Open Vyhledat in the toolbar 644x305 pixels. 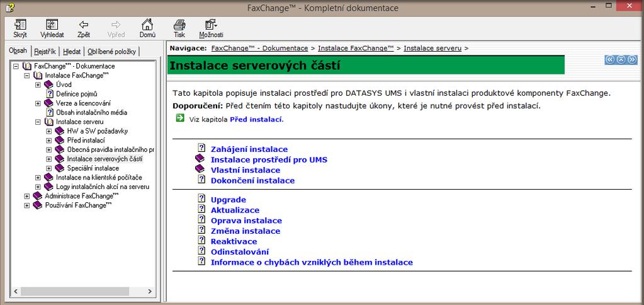pyautogui.click(x=52, y=28)
